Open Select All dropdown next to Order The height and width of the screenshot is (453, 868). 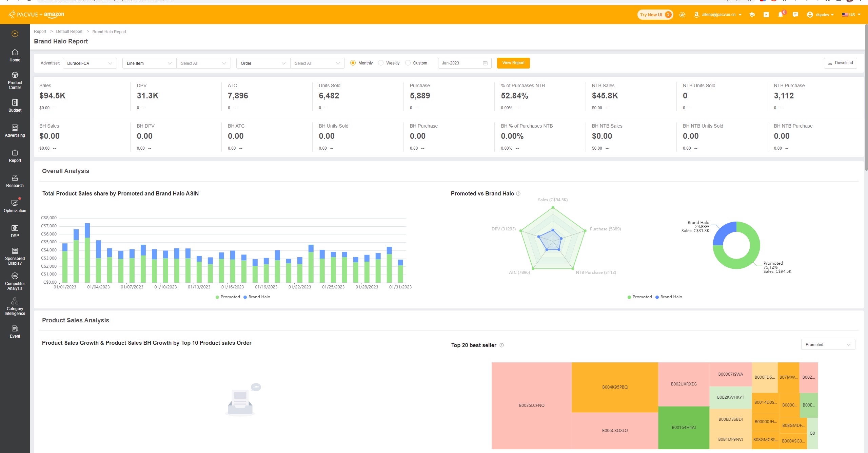pyautogui.click(x=317, y=63)
